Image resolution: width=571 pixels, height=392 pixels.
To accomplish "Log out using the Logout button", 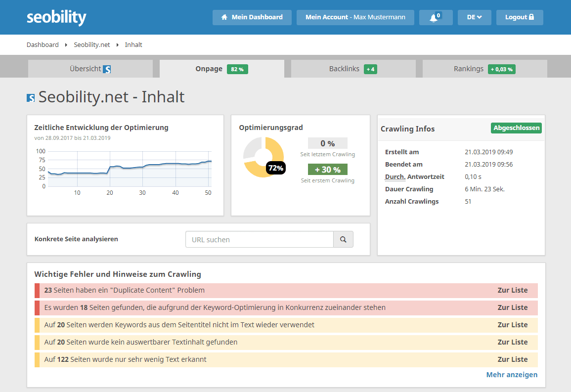I will pos(519,17).
